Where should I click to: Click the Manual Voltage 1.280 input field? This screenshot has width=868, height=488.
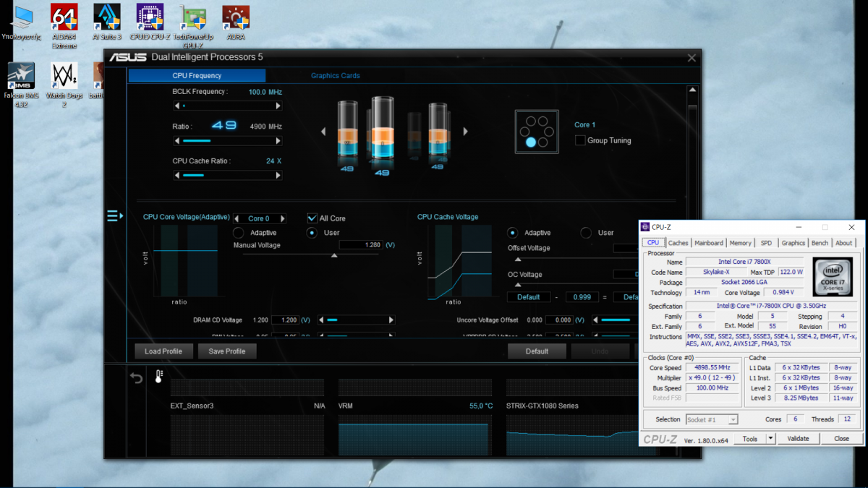tap(360, 245)
